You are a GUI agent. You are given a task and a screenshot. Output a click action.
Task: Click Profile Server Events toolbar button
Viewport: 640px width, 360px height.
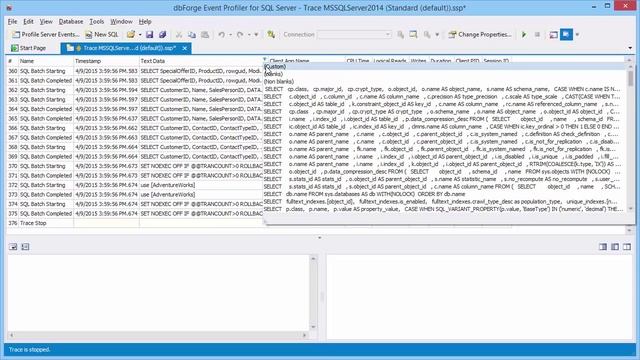(x=45, y=35)
